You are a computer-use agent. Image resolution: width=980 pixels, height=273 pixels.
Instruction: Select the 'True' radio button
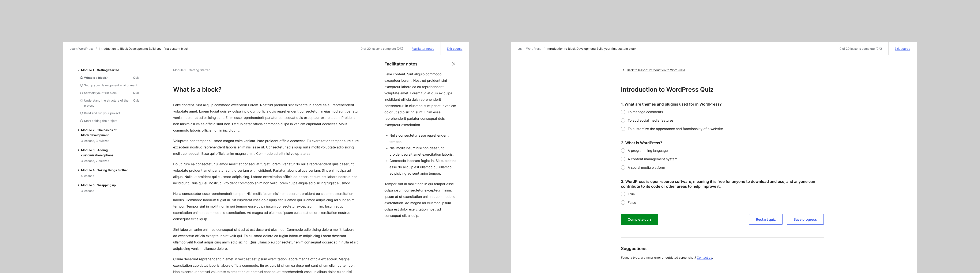(x=623, y=194)
